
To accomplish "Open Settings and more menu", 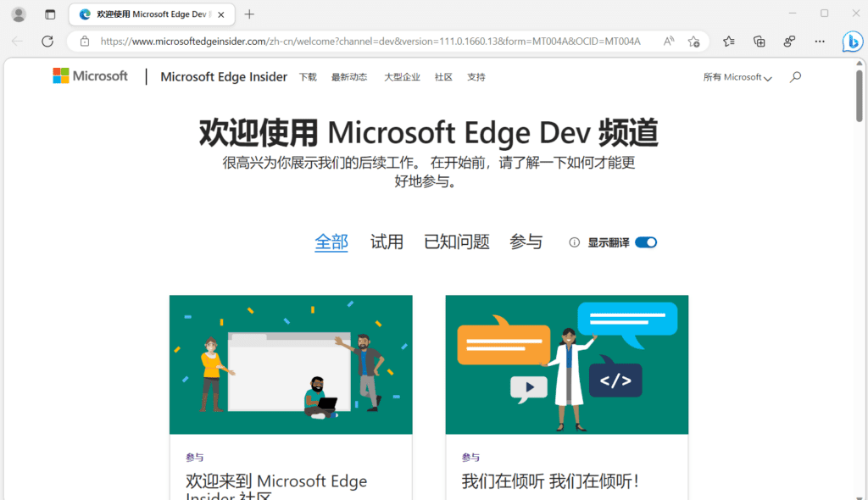I will tap(819, 41).
